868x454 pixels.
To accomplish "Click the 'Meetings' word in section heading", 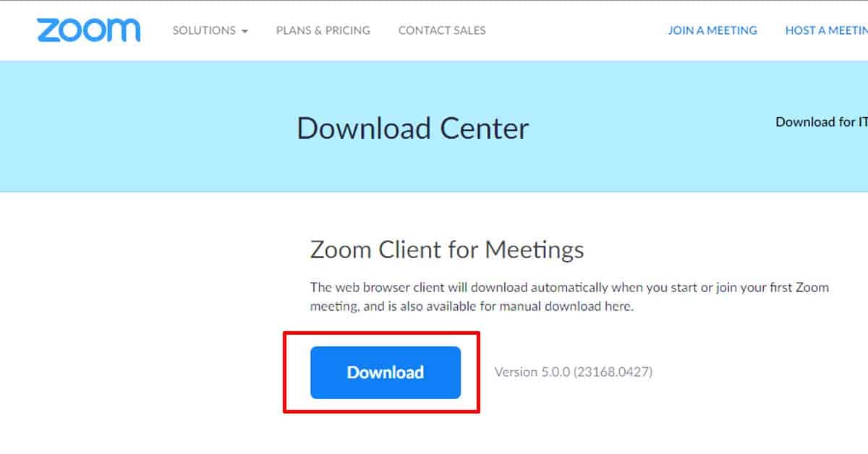I will pos(535,250).
